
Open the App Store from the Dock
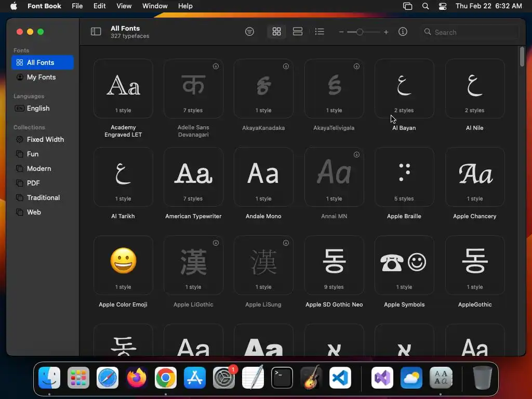coord(195,378)
